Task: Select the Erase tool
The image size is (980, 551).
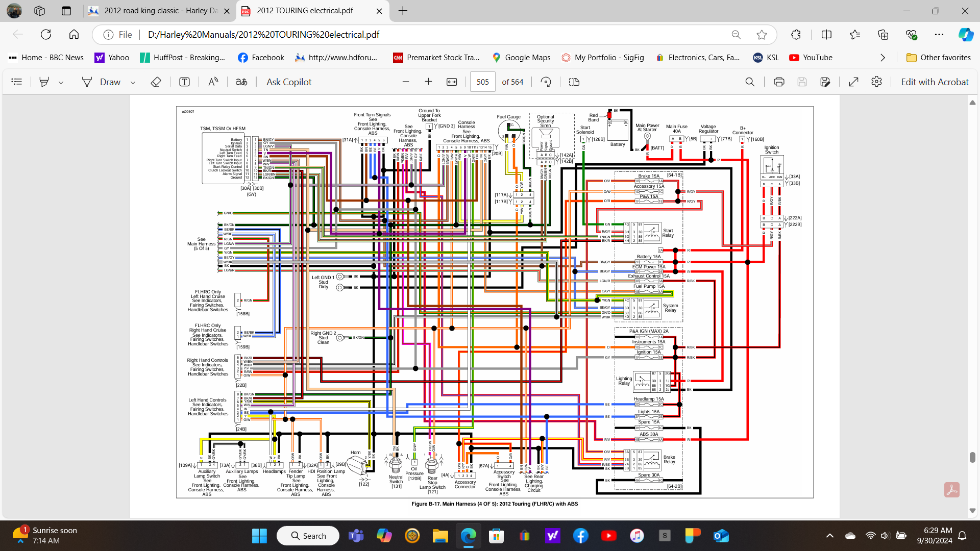Action: [156, 82]
